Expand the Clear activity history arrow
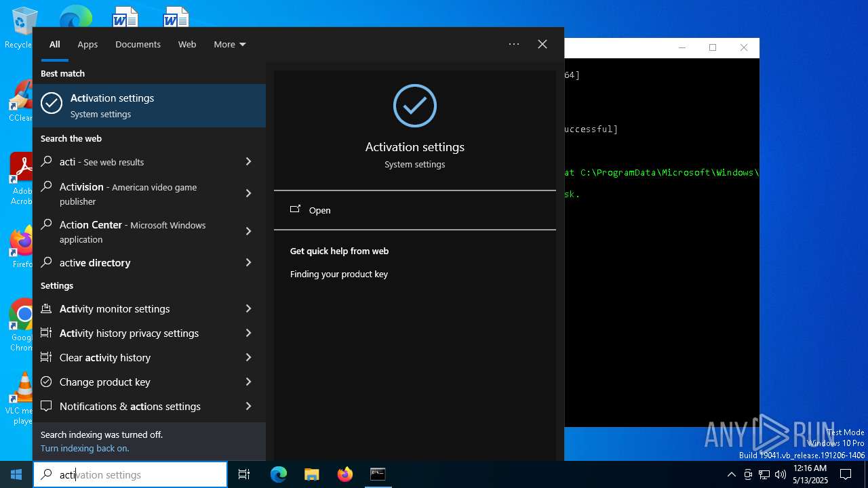This screenshot has width=868, height=488. tap(248, 357)
